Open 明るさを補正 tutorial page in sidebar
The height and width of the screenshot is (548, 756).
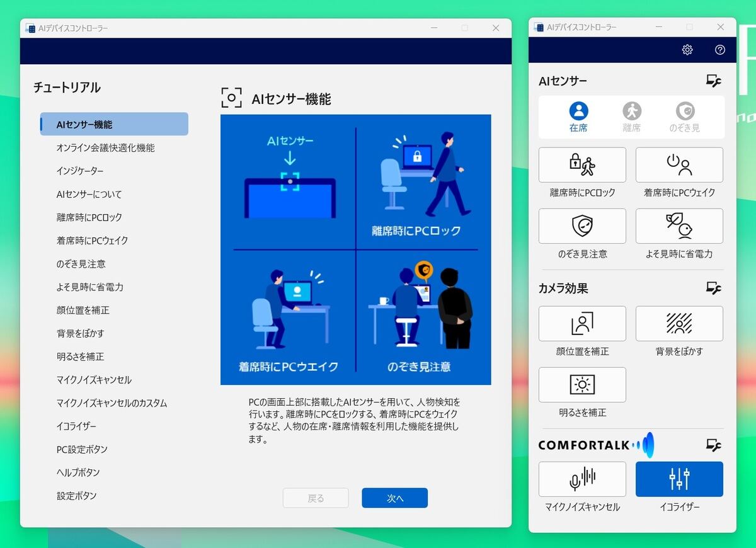click(x=81, y=357)
